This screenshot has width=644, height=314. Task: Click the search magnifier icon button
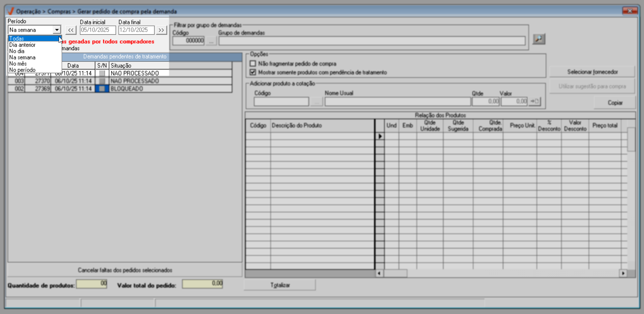[x=538, y=39]
